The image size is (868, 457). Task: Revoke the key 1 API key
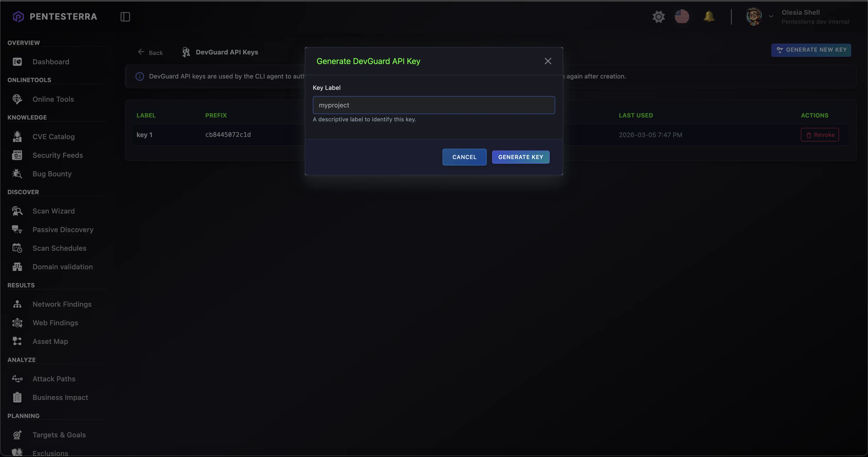pyautogui.click(x=819, y=135)
